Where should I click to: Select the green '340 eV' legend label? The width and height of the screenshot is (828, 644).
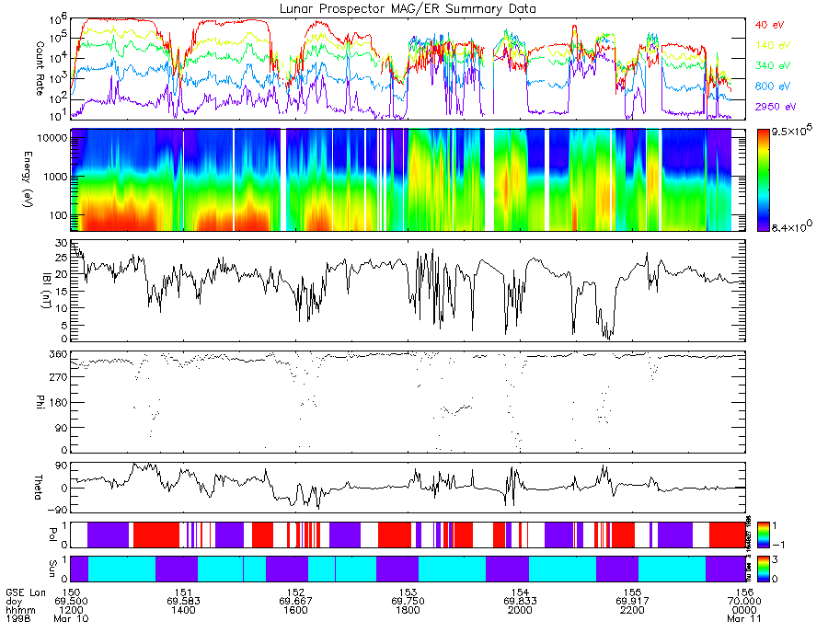[x=773, y=65]
